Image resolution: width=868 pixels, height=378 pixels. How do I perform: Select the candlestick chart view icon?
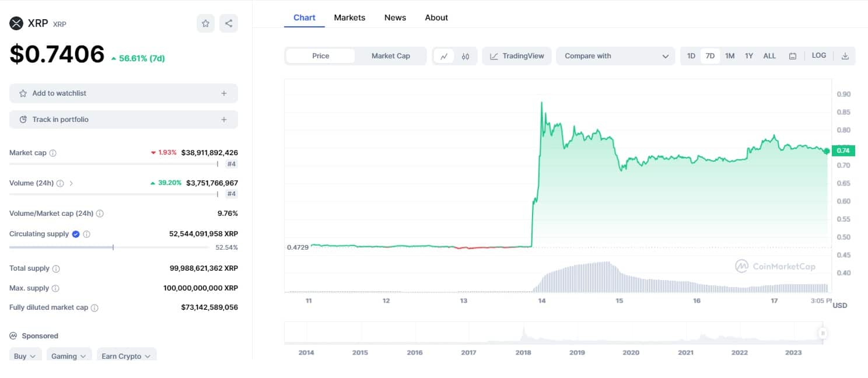pos(466,56)
